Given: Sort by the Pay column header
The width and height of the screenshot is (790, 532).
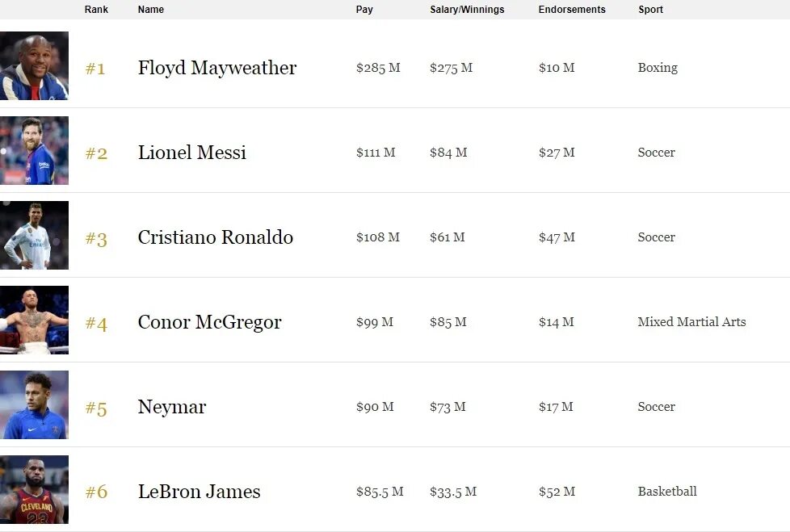Looking at the screenshot, I should [364, 10].
